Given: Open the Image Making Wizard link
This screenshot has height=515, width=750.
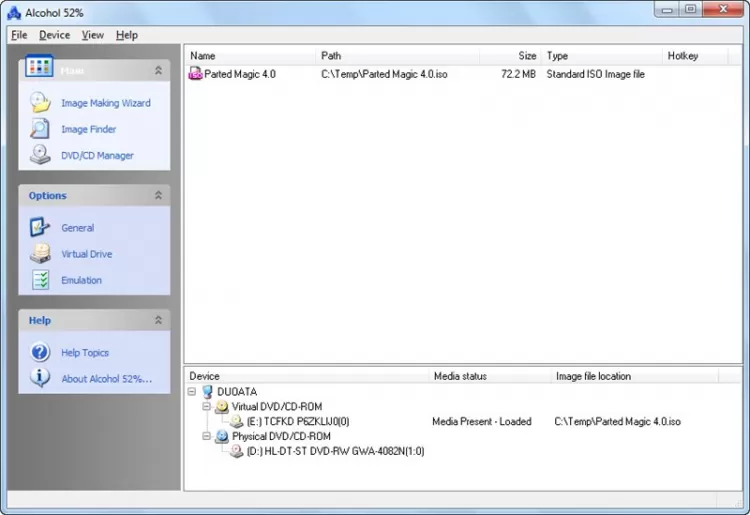Looking at the screenshot, I should pyautogui.click(x=106, y=103).
